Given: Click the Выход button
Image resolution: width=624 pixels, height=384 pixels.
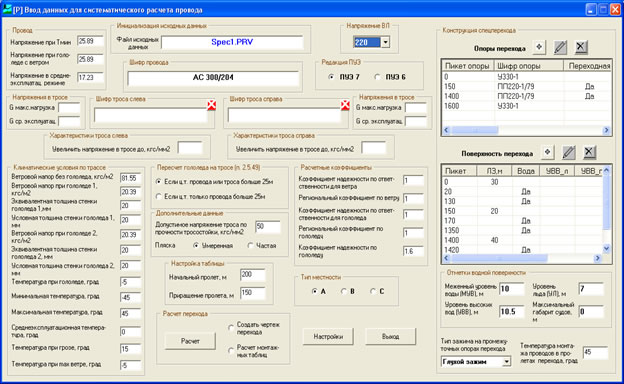Looking at the screenshot, I should 390,337.
